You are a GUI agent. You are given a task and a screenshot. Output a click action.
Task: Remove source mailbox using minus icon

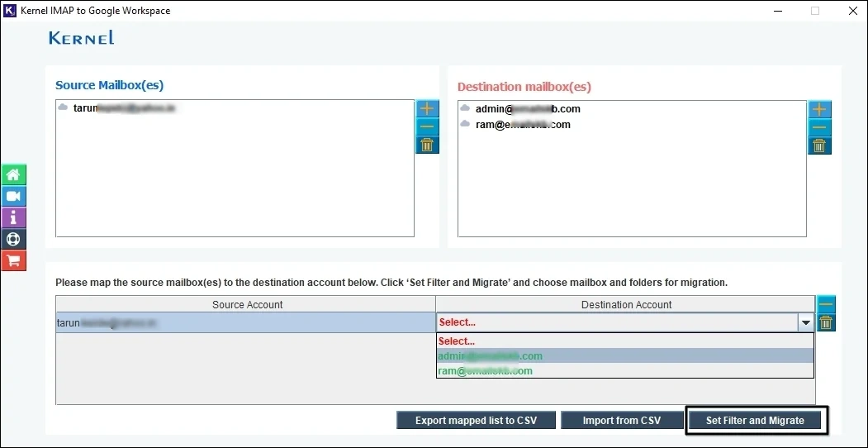pos(427,126)
